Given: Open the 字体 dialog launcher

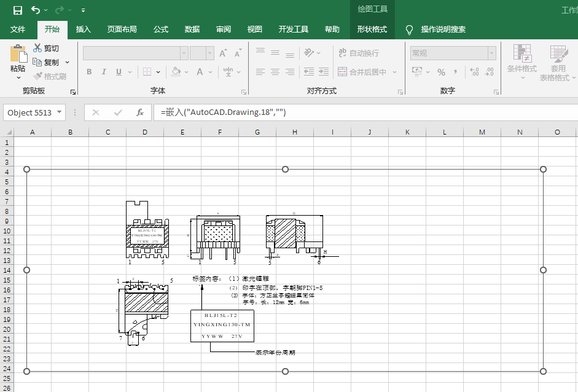Looking at the screenshot, I should [244, 92].
